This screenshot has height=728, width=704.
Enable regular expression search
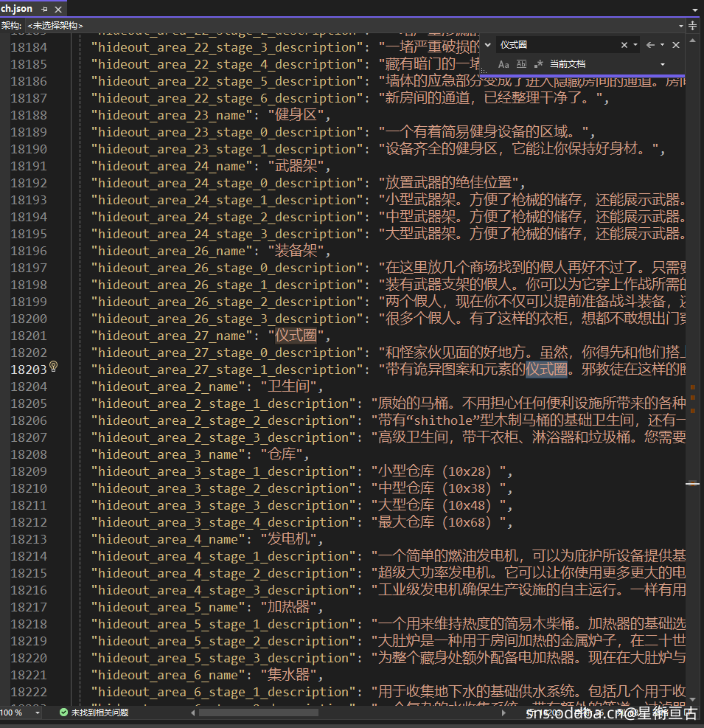pyautogui.click(x=538, y=64)
